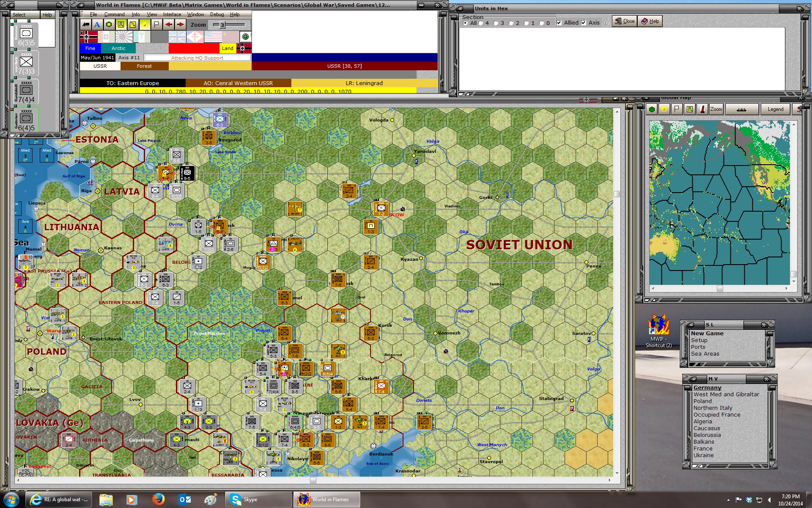Click the Legend button on Global Map

(775, 109)
